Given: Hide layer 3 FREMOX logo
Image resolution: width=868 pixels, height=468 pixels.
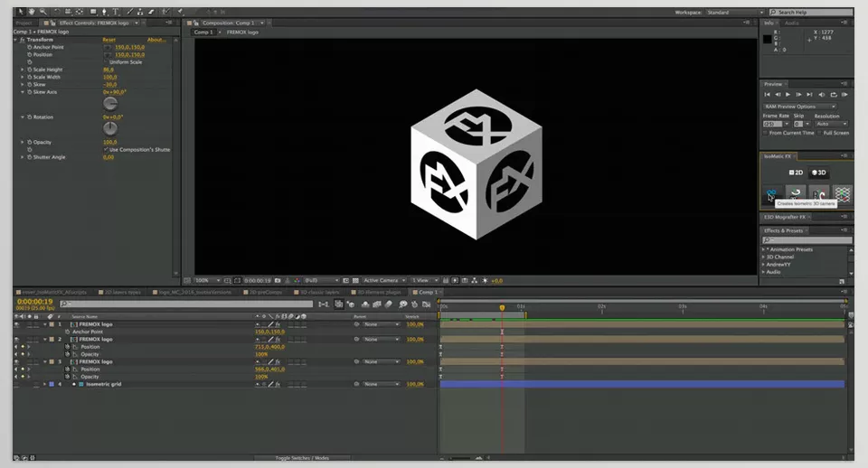Looking at the screenshot, I should [x=16, y=361].
